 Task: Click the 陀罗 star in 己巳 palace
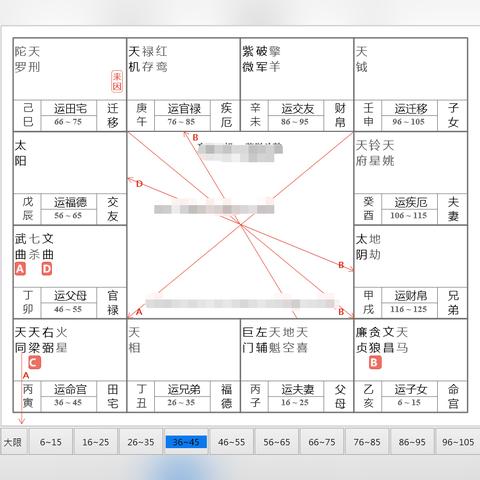pyautogui.click(x=20, y=59)
